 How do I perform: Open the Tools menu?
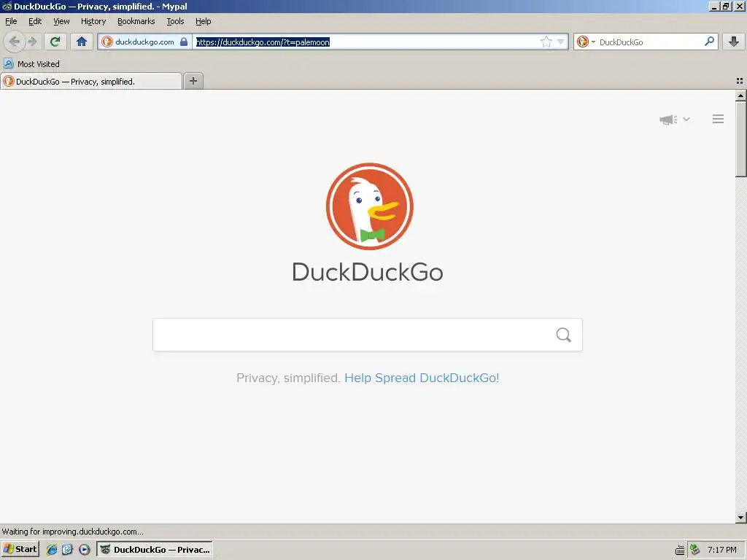[x=175, y=21]
